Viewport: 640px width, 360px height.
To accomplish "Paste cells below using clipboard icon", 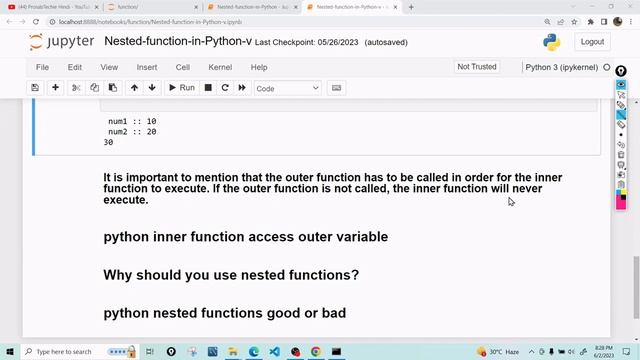I will [113, 88].
